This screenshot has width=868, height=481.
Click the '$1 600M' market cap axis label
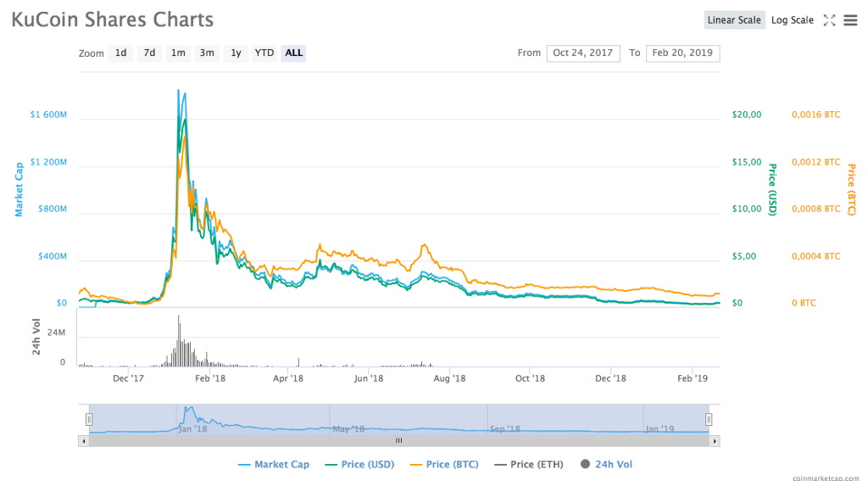48,115
